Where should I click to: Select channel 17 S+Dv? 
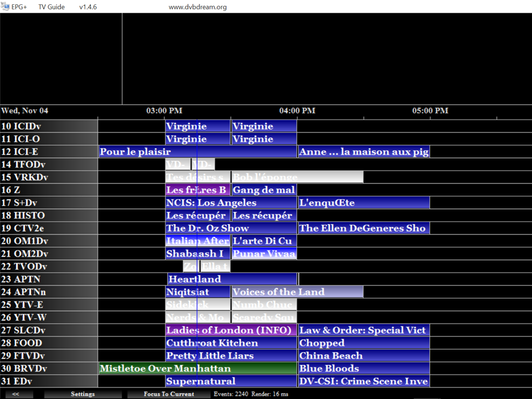pos(49,203)
